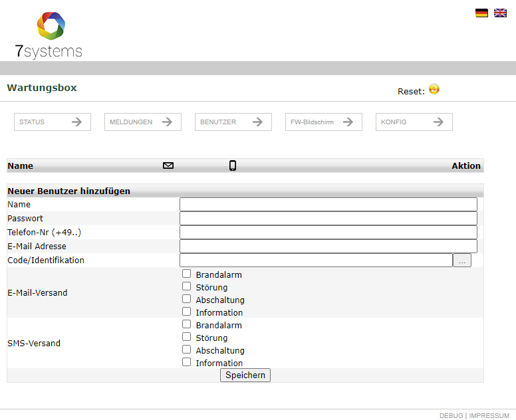This screenshot has width=516, height=420.
Task: Open the KONFIG page
Action: pos(414,122)
